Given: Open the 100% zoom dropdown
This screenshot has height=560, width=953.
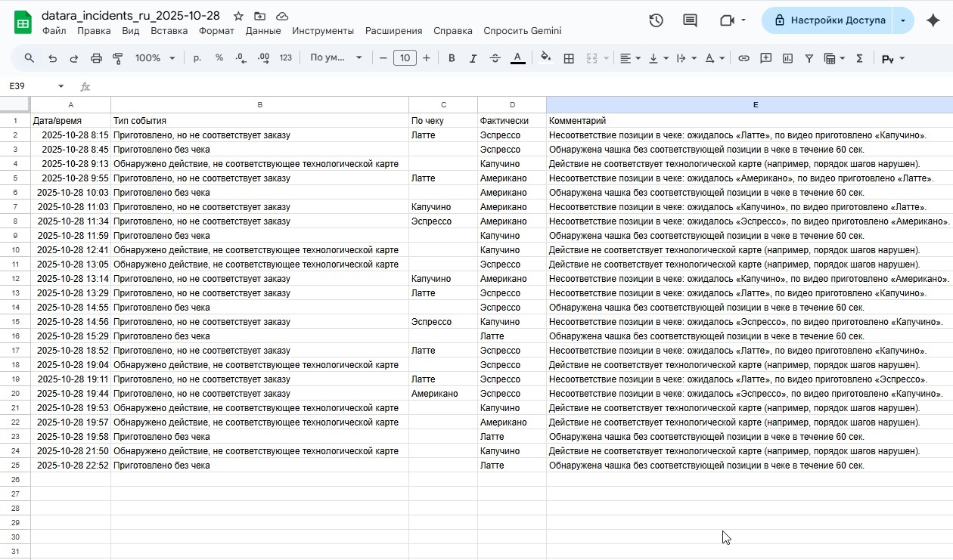Looking at the screenshot, I should 155,58.
